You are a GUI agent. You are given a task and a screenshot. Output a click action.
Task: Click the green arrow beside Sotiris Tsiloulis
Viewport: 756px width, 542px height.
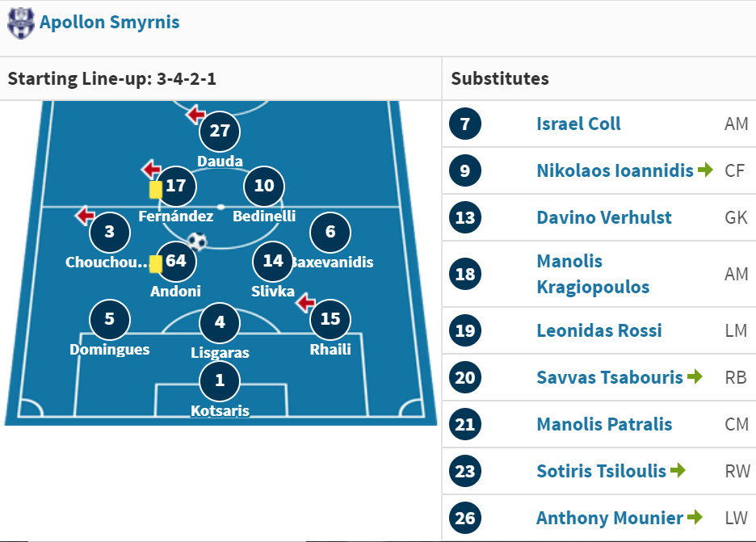click(x=678, y=469)
